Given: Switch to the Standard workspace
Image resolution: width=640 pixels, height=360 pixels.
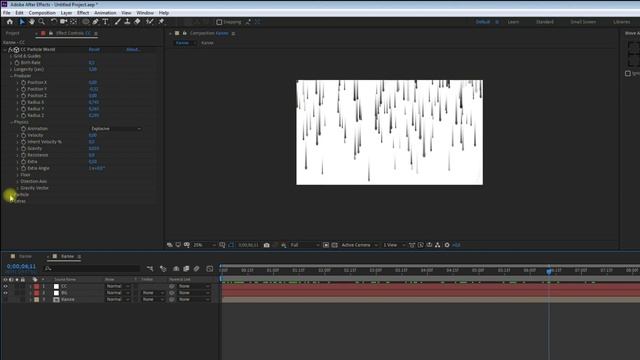Looking at the screenshot, I should pos(545,22).
